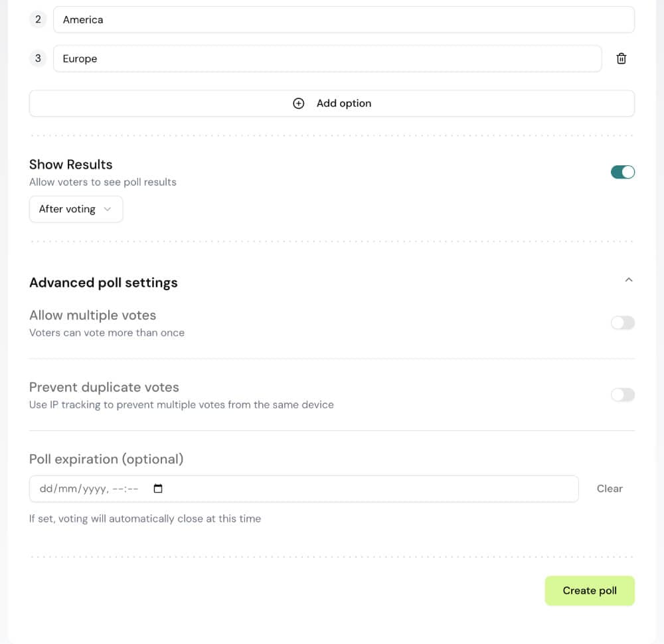Click 'voting will automatically close' hint text
Image resolution: width=664 pixels, height=644 pixels.
145,519
